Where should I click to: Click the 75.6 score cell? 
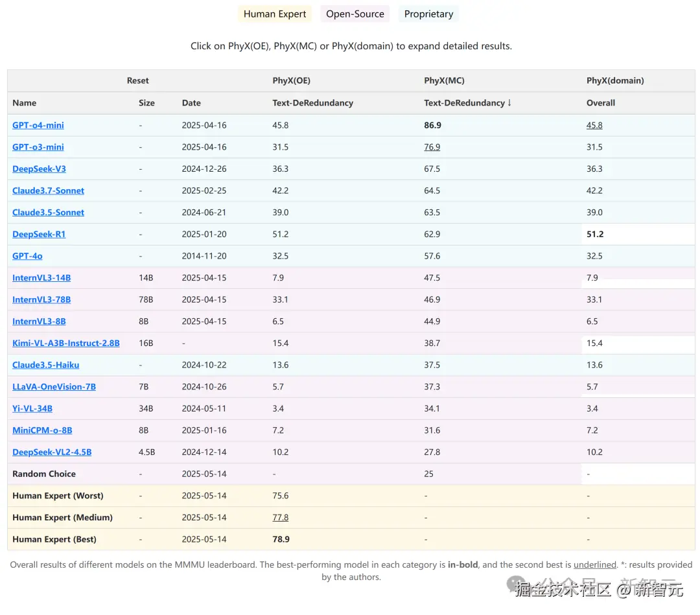tap(281, 496)
